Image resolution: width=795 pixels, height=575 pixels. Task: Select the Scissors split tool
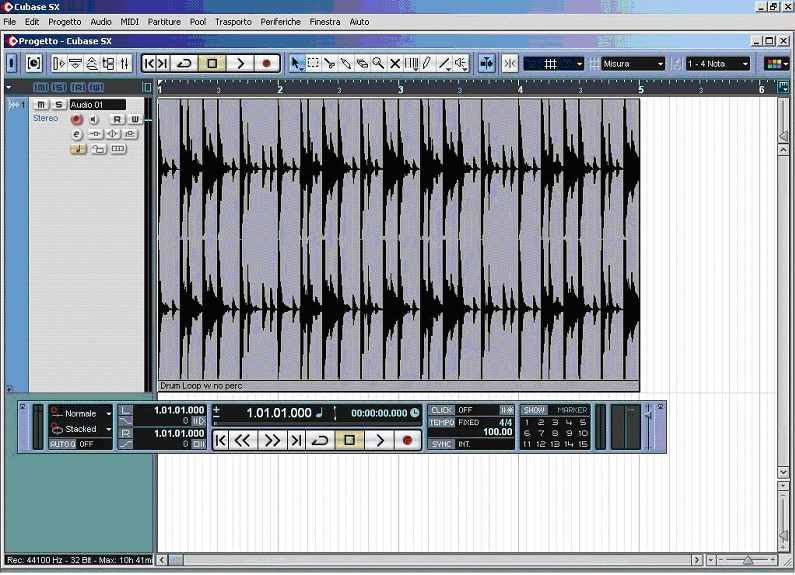click(329, 63)
